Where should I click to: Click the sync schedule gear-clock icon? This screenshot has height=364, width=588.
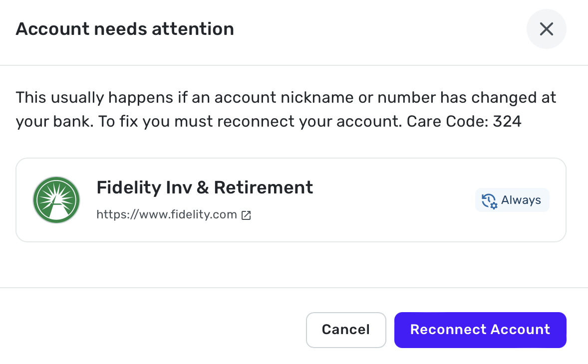pyautogui.click(x=489, y=201)
